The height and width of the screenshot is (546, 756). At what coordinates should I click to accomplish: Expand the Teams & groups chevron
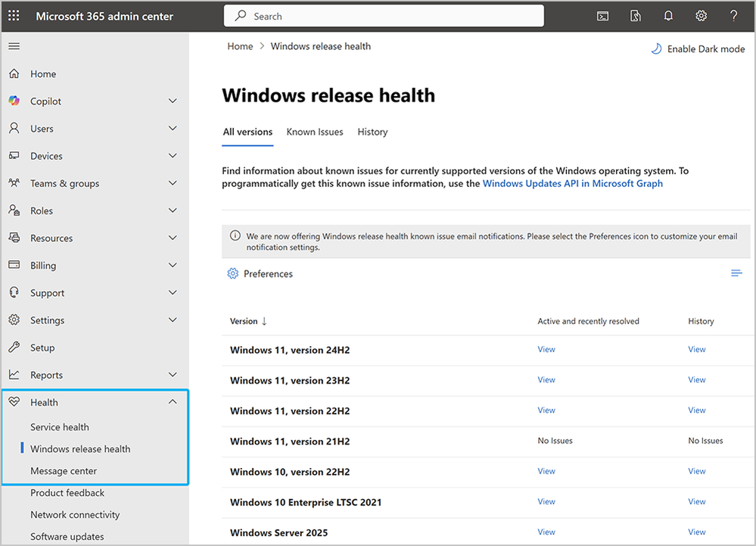pos(173,183)
